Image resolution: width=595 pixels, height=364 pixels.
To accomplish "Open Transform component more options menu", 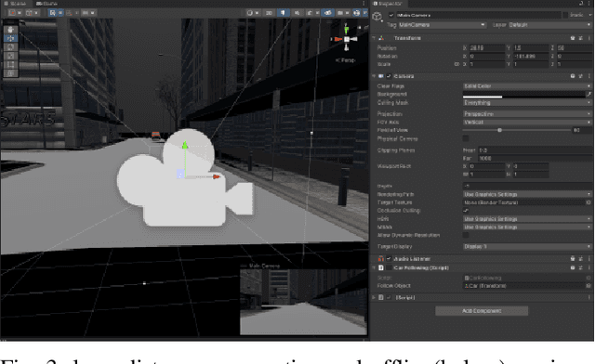I will pyautogui.click(x=589, y=38).
